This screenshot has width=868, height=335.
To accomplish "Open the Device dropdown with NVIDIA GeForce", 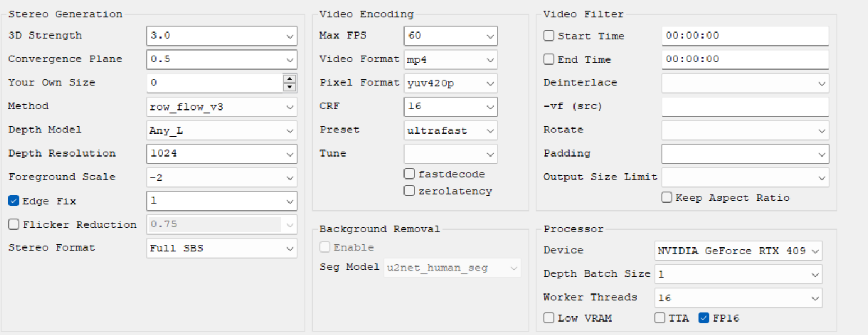I will point(738,251).
